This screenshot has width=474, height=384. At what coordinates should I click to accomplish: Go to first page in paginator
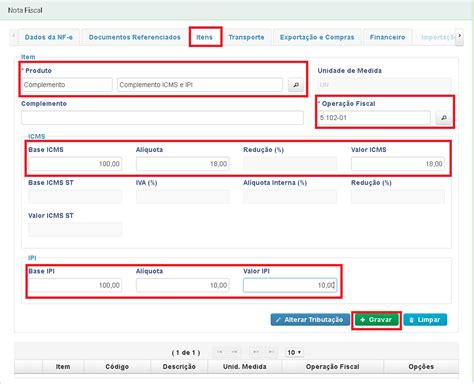tap(219, 352)
